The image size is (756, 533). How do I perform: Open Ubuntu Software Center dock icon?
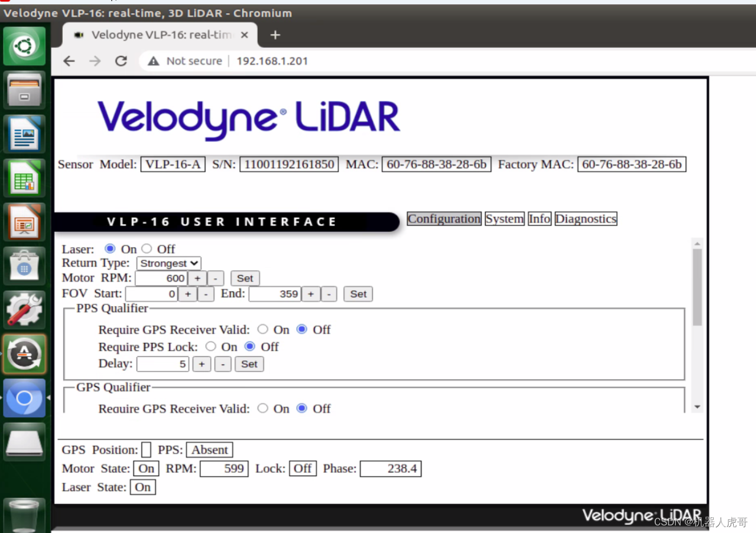pos(24,266)
